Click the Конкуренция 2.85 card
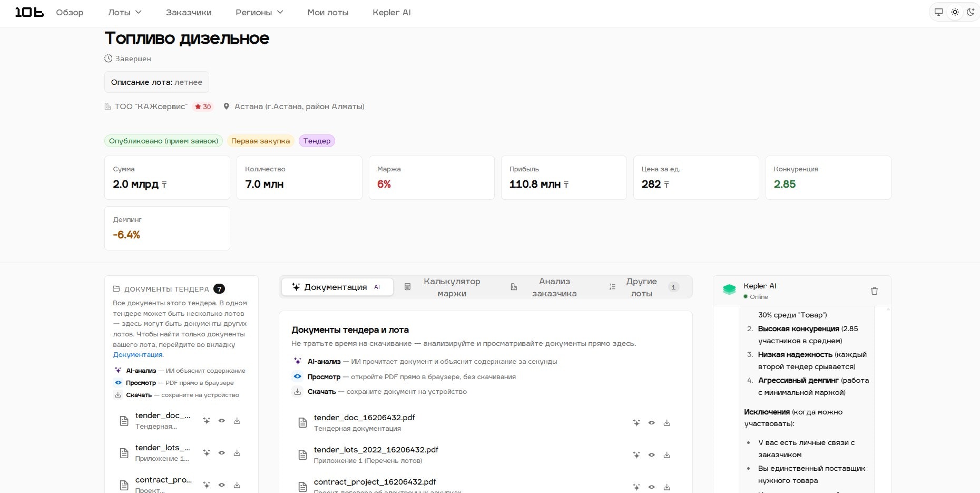Viewport: 980px width, 493px height. coord(828,178)
